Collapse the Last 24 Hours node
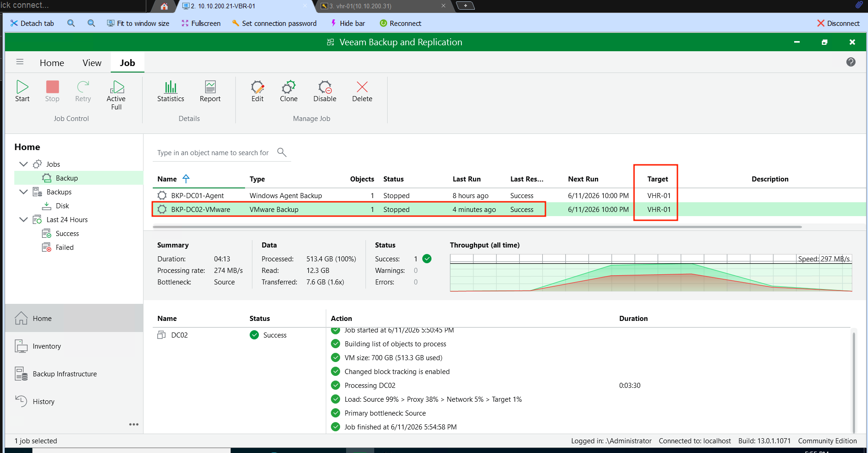868x453 pixels. pyautogui.click(x=24, y=219)
